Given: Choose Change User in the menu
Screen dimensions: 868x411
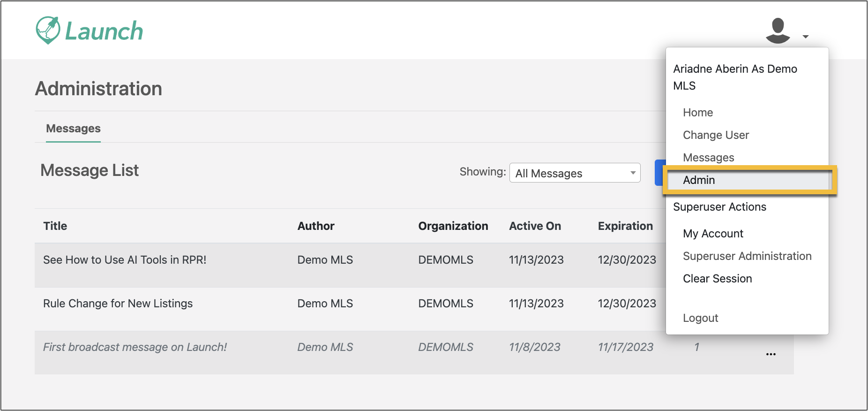Looking at the screenshot, I should (x=716, y=135).
